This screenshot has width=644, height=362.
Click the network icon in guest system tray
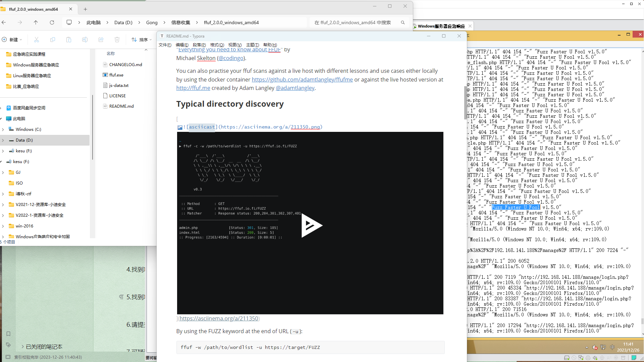(x=603, y=347)
